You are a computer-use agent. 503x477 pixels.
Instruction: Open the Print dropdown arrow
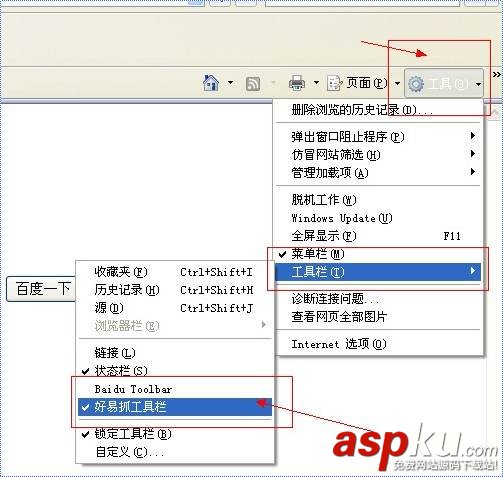pyautogui.click(x=316, y=83)
